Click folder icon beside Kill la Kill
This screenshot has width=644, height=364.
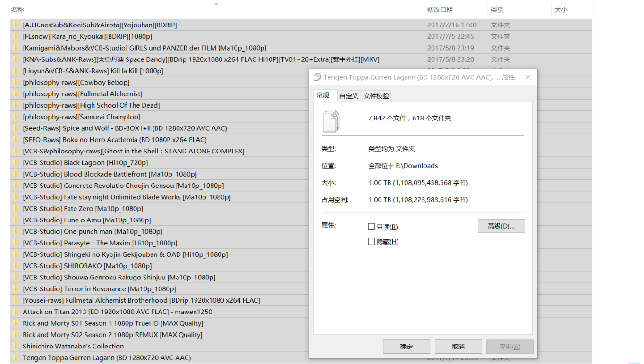pos(16,71)
